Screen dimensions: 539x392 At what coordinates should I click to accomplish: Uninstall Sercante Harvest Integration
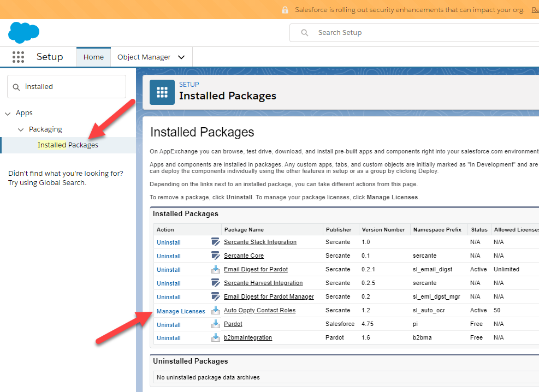pyautogui.click(x=168, y=283)
